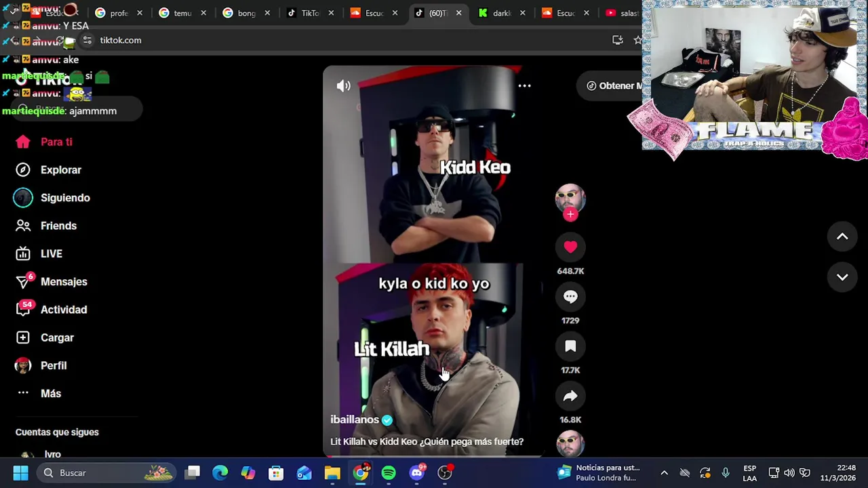
Task: Show hidden system tray icons
Action: [x=665, y=472]
